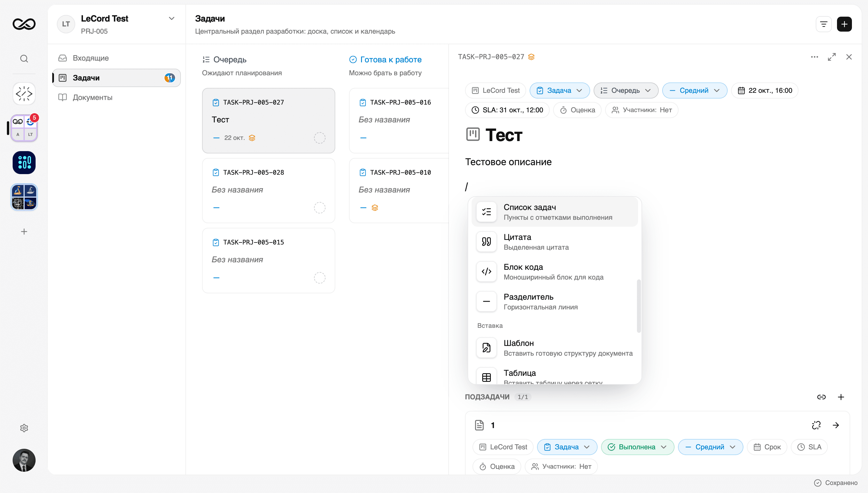Toggle assignee circle on TASK-PRJ-005-015 card

coord(320,278)
